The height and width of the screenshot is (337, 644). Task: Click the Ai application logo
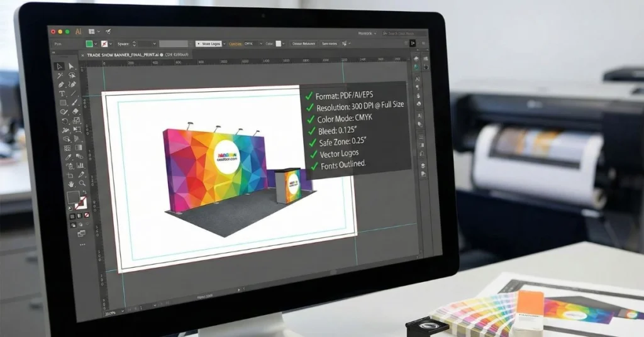[x=78, y=31]
